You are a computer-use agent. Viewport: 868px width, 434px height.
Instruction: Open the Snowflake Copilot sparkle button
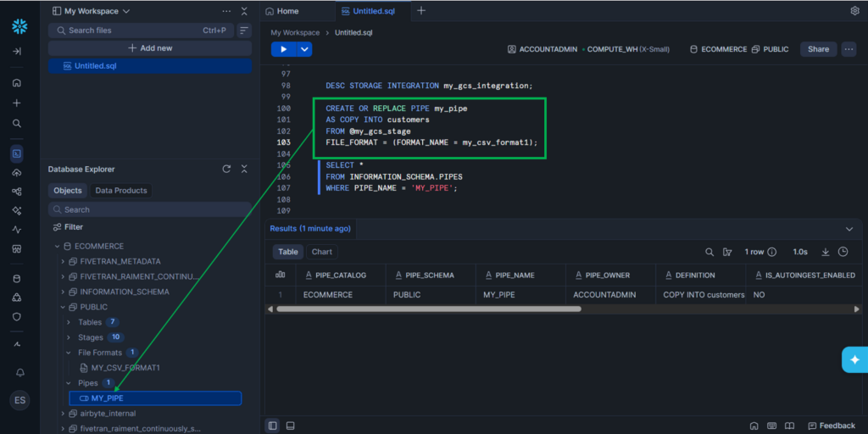click(854, 359)
